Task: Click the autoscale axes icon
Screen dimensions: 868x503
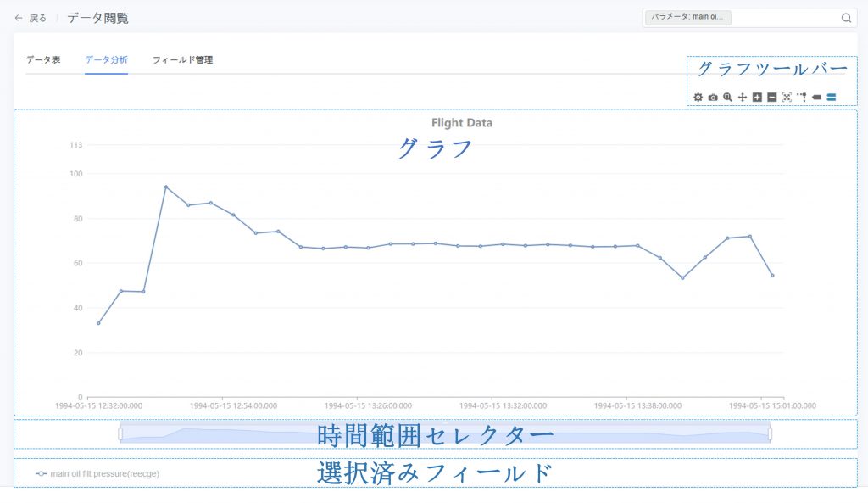Action: pos(787,98)
